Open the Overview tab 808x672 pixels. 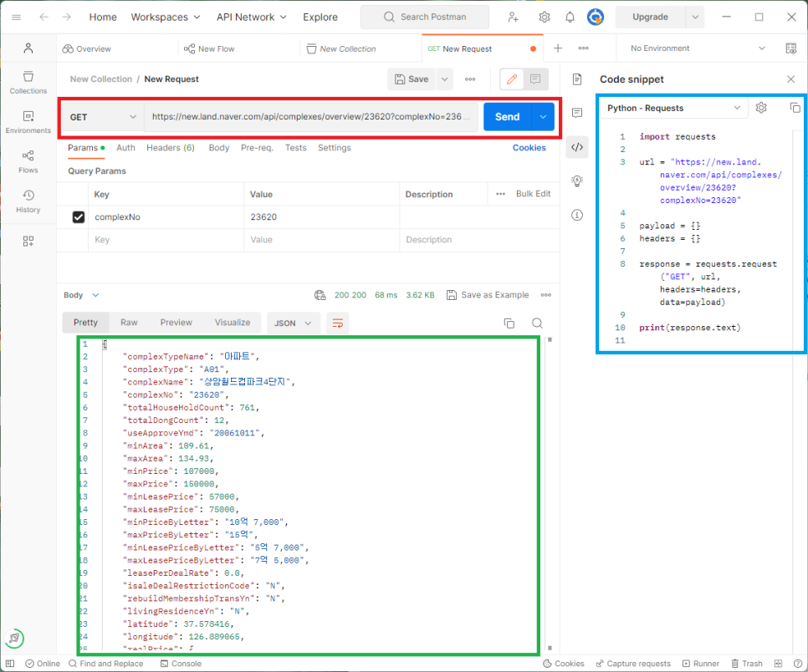point(87,49)
